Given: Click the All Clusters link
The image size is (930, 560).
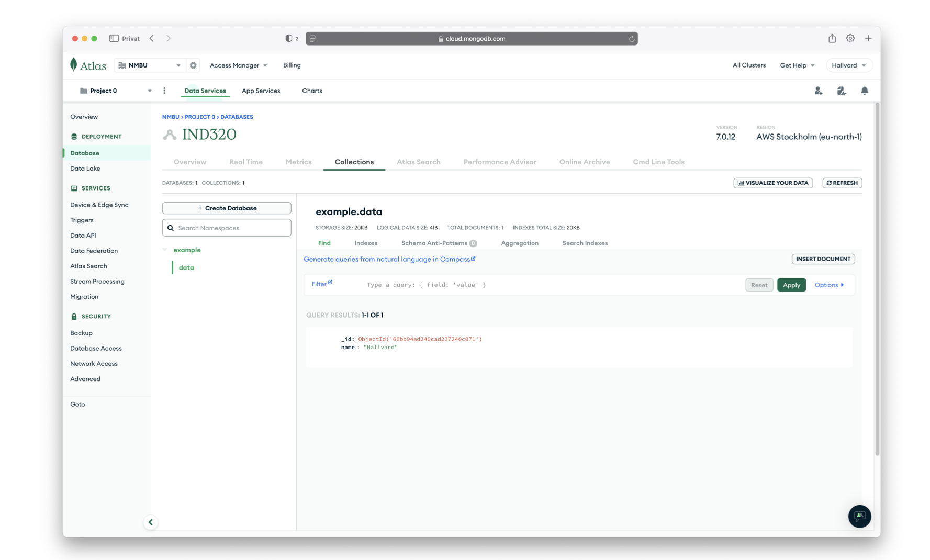Looking at the screenshot, I should pos(749,65).
